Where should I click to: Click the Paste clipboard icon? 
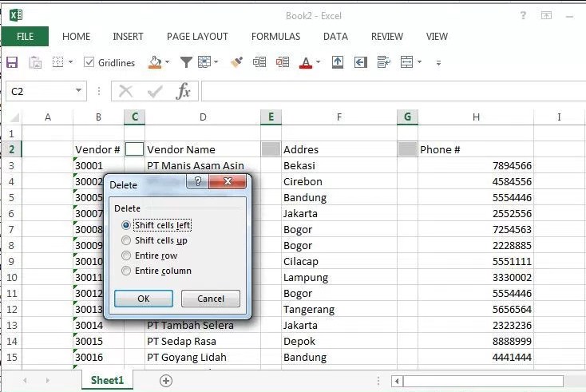pyautogui.click(x=35, y=62)
